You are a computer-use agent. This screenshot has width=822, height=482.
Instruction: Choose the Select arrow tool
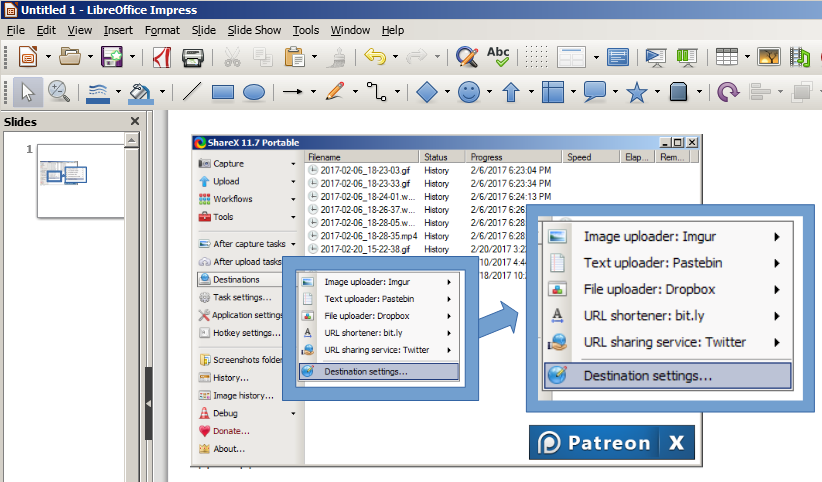(27, 92)
